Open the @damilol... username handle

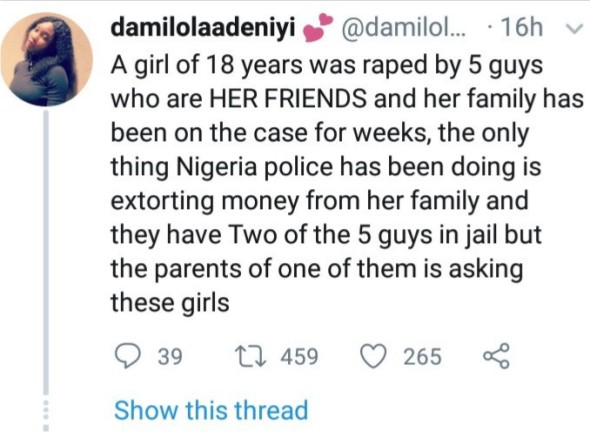403,28
